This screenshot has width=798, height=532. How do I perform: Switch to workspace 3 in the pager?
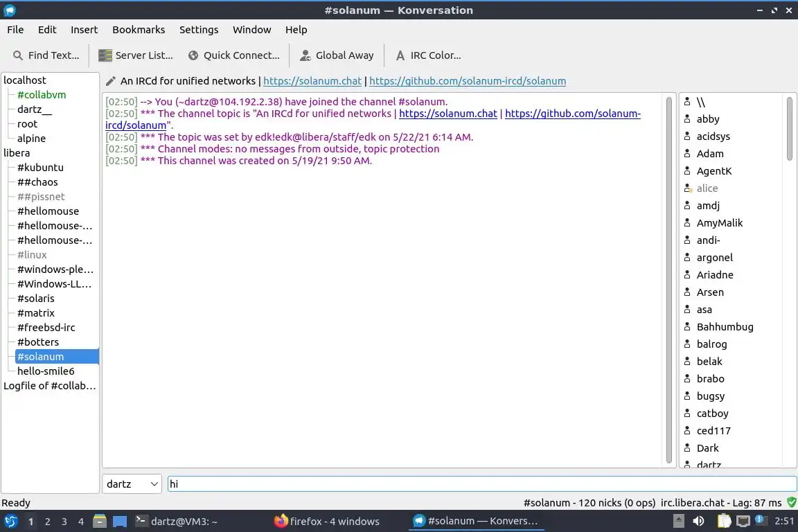point(64,522)
